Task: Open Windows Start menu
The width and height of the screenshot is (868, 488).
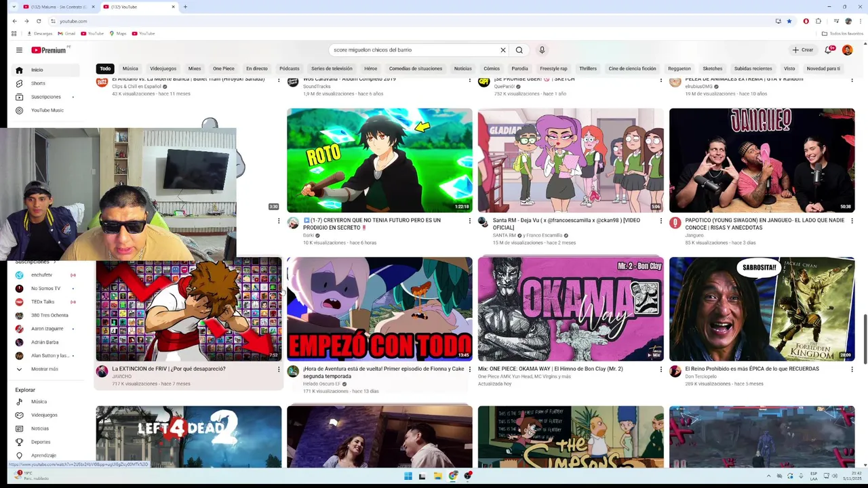Action: click(408, 476)
